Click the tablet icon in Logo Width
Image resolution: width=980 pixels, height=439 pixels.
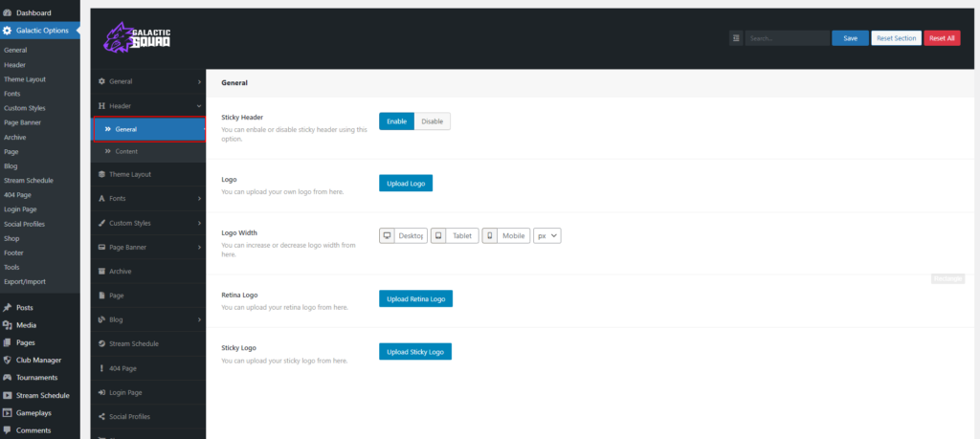[438, 235]
